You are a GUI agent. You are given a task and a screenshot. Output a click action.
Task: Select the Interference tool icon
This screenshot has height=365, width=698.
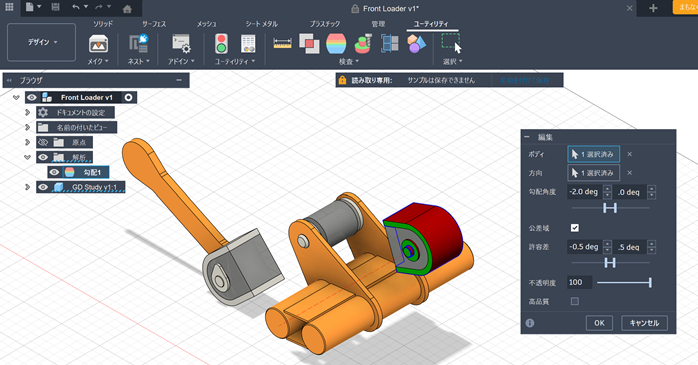tap(309, 44)
